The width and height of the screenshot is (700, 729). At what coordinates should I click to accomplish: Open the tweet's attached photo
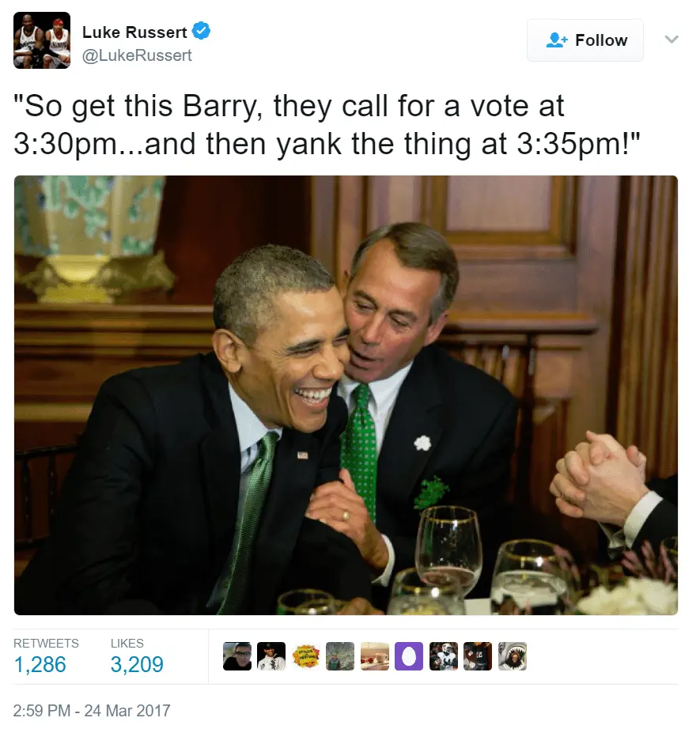click(x=346, y=395)
